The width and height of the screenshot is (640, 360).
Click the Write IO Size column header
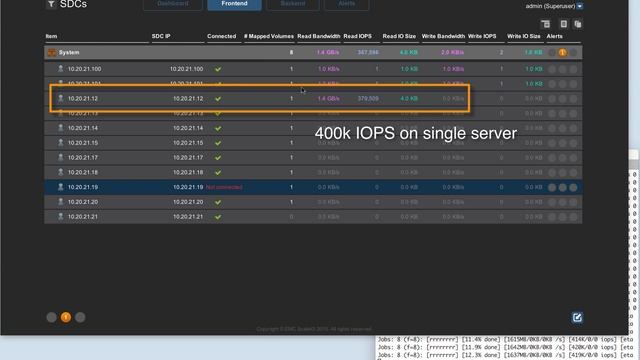(524, 36)
